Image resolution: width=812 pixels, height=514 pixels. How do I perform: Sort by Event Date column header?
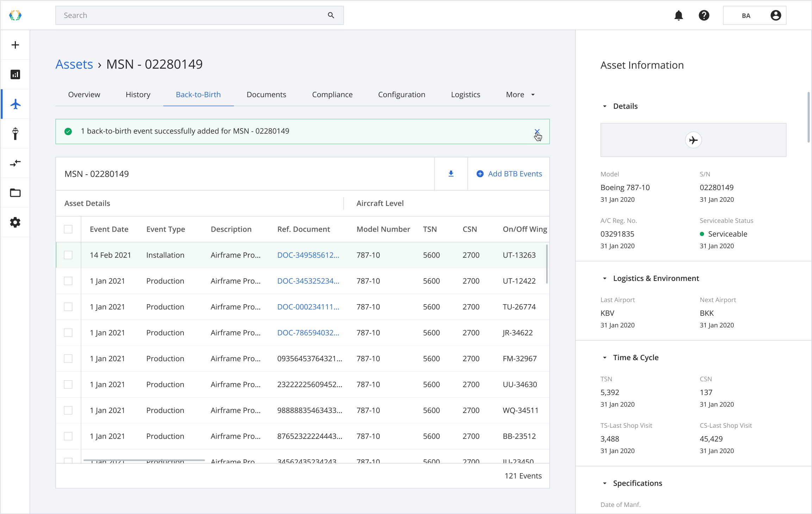(109, 229)
